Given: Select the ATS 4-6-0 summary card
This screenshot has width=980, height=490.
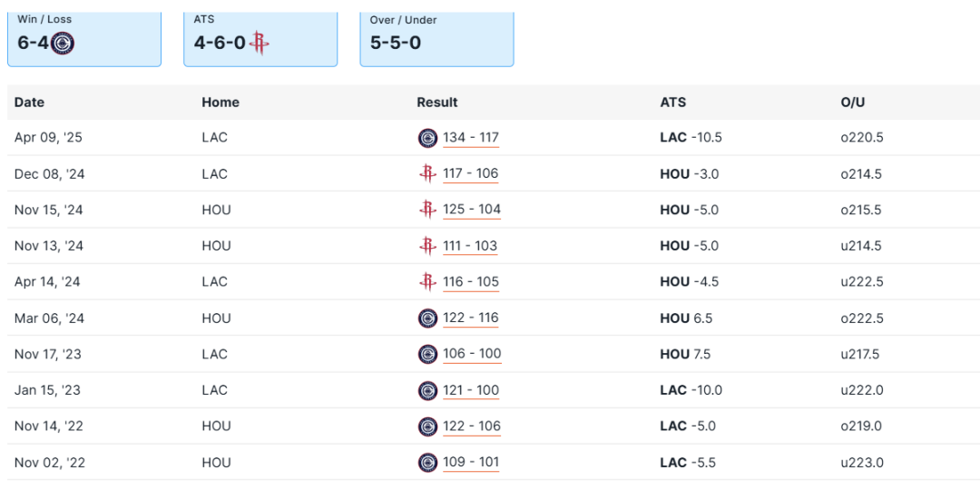Looking at the screenshot, I should pyautogui.click(x=260, y=38).
